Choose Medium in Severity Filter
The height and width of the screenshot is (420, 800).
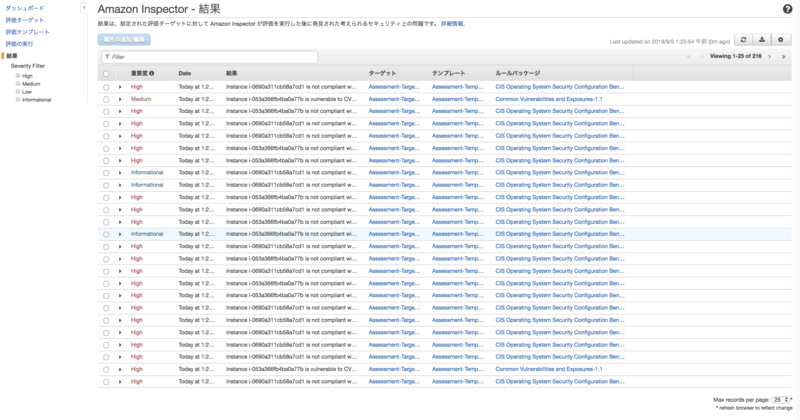point(18,84)
